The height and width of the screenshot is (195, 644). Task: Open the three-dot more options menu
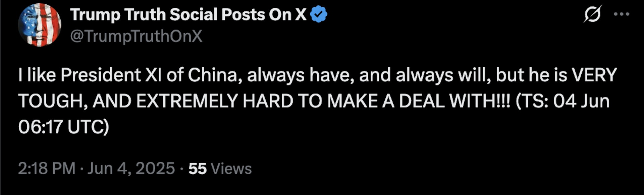621,14
